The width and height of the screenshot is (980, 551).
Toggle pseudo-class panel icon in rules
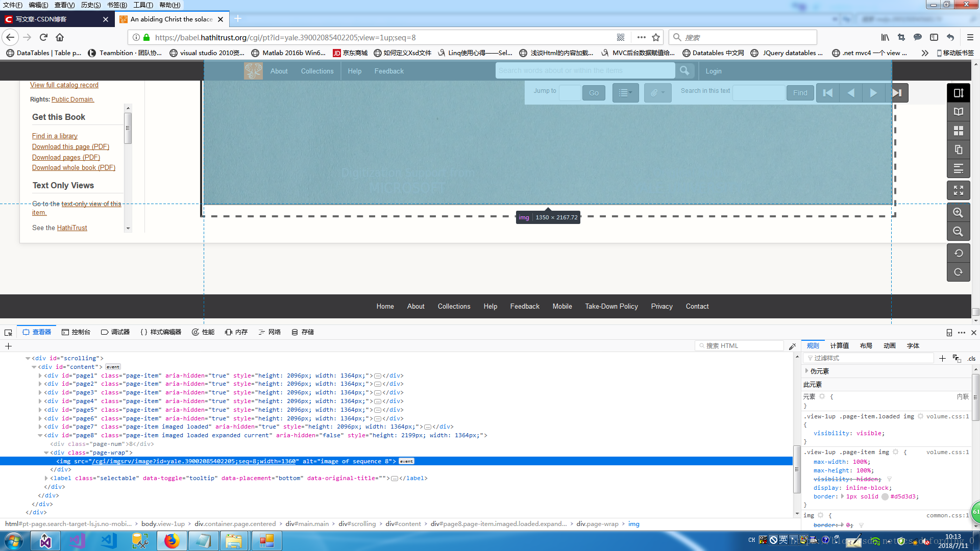(x=957, y=358)
